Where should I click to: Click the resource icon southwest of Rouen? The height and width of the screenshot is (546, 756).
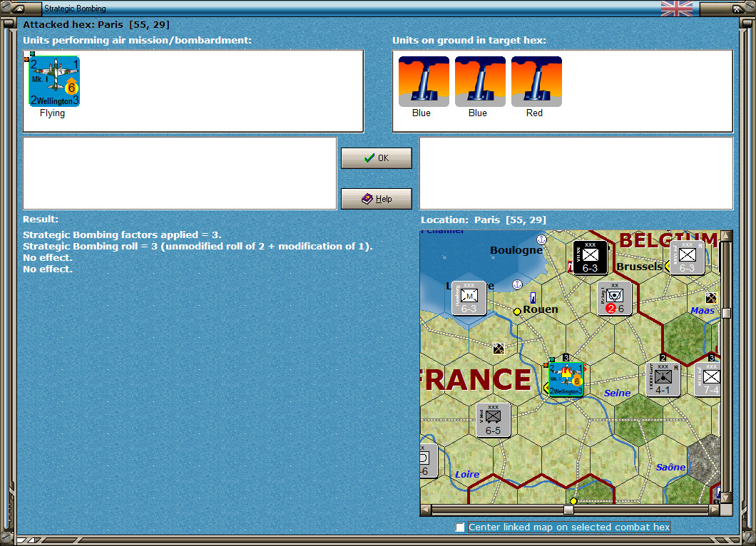[499, 348]
